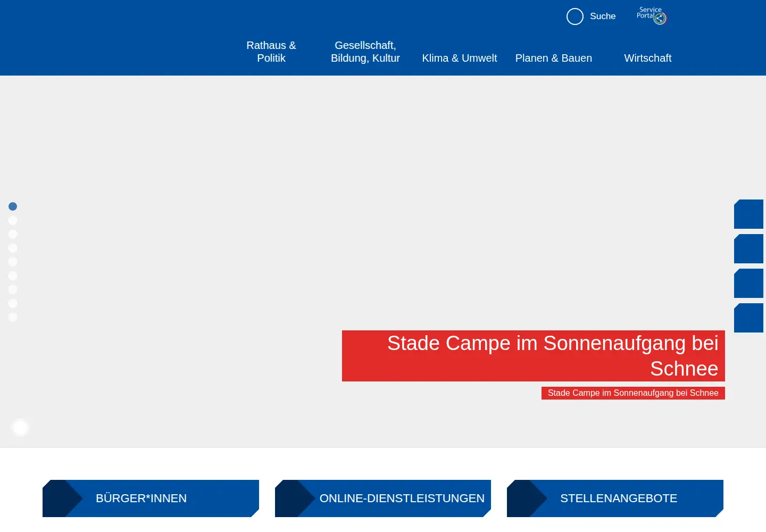Screen dimensions: 766x532
Task: Switch to the second slide indicator dot
Action: 13,220
